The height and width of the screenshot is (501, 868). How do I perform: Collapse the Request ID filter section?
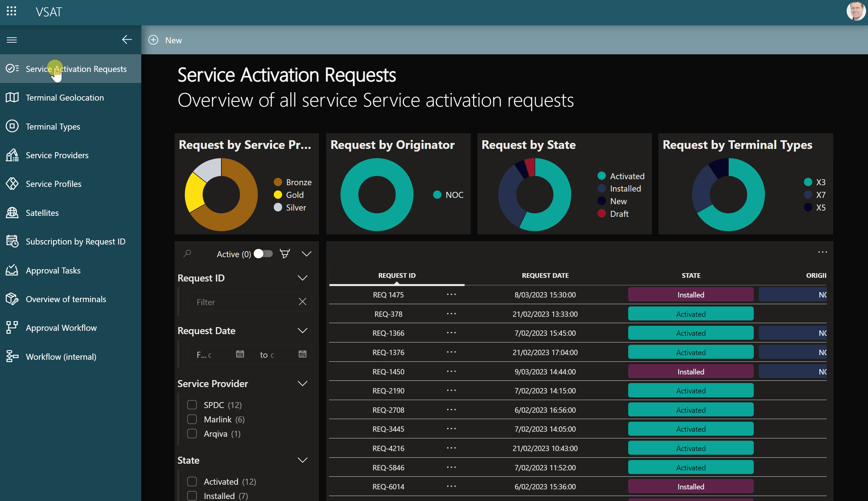[x=302, y=278]
